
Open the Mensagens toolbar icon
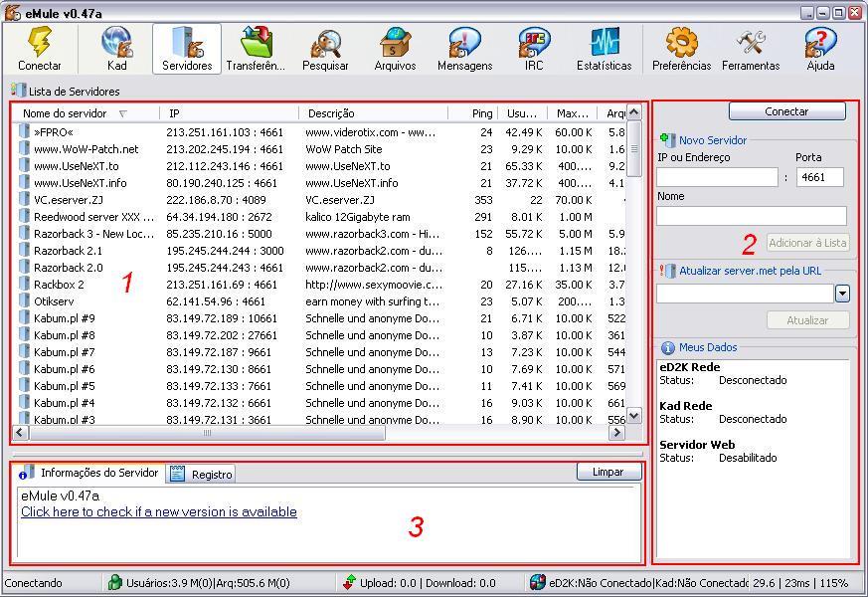tap(464, 43)
